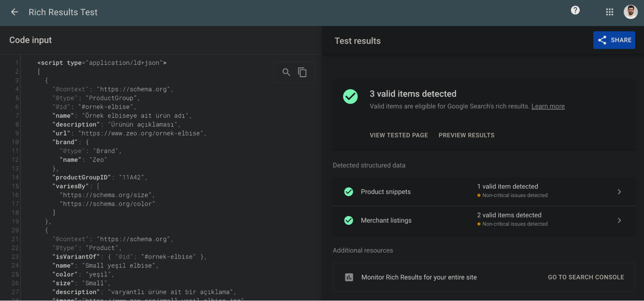Click 'Monitor Rich Results for your entire site'

point(419,277)
